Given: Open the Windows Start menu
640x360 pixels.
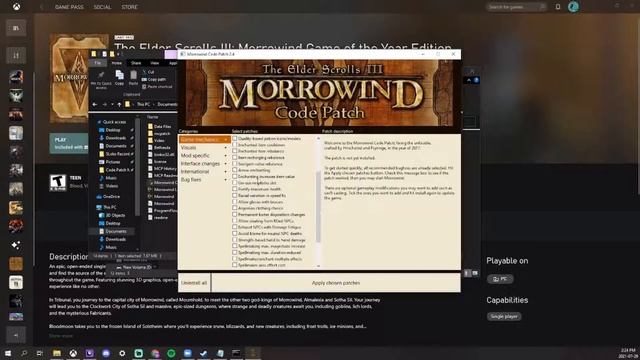Looking at the screenshot, I should coord(8,353).
